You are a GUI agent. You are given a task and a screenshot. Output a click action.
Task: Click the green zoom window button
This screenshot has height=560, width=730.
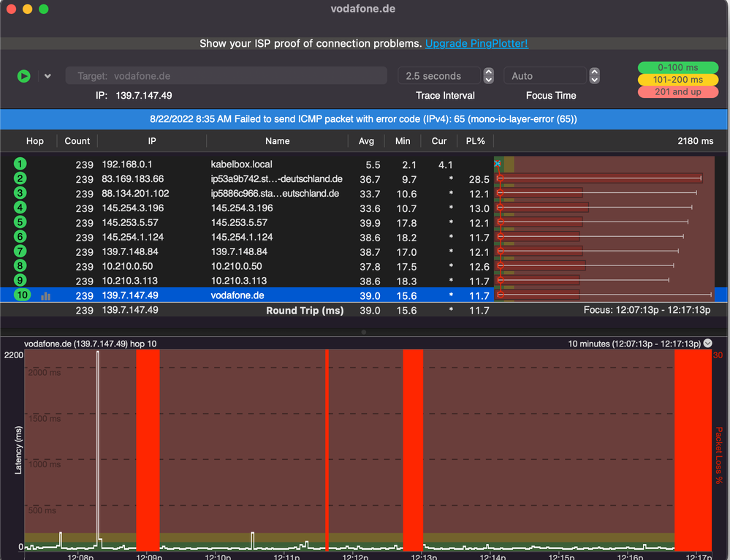pyautogui.click(x=44, y=9)
